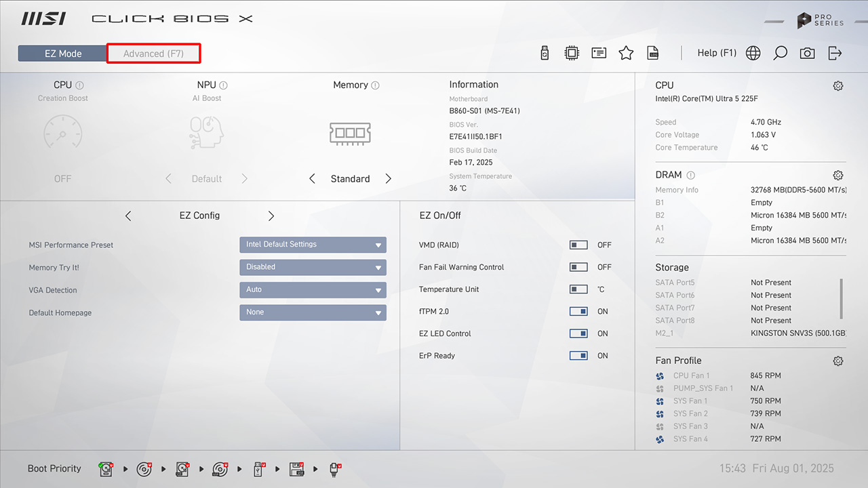This screenshot has height=488, width=868.
Task: Open the LOG file icon in toolbar
Action: point(653,53)
